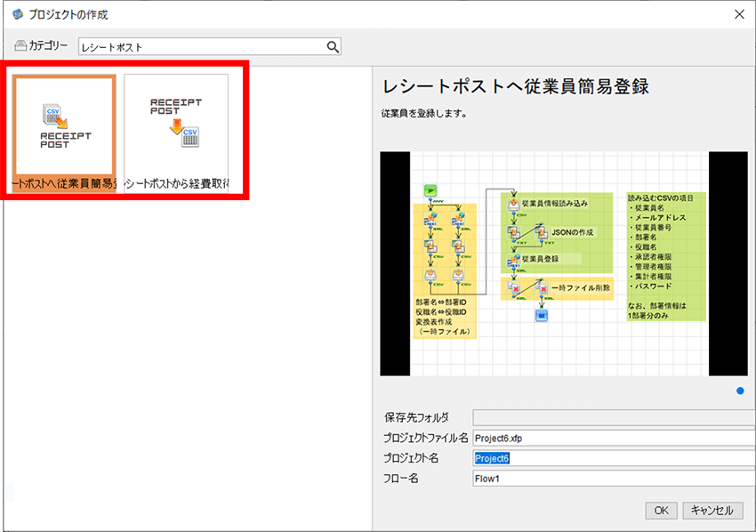Click the 一時ファイル削除 label in the preview
Image resolution: width=756 pixels, height=532 pixels.
pyautogui.click(x=581, y=288)
